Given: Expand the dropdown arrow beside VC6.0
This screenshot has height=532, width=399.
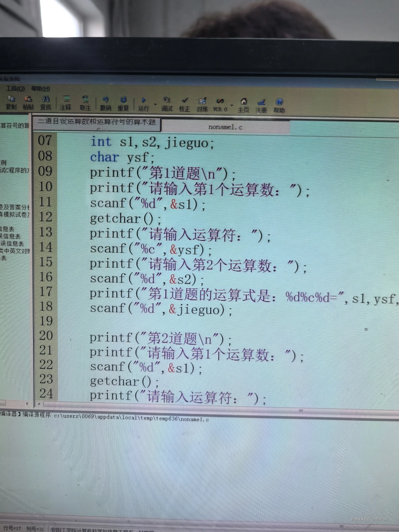Looking at the screenshot, I should click(232, 105).
